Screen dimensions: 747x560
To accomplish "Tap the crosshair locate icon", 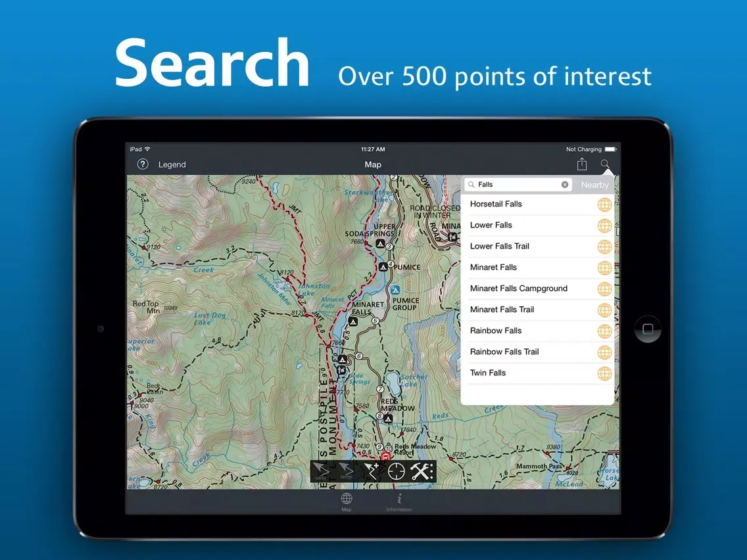I will coord(397,471).
